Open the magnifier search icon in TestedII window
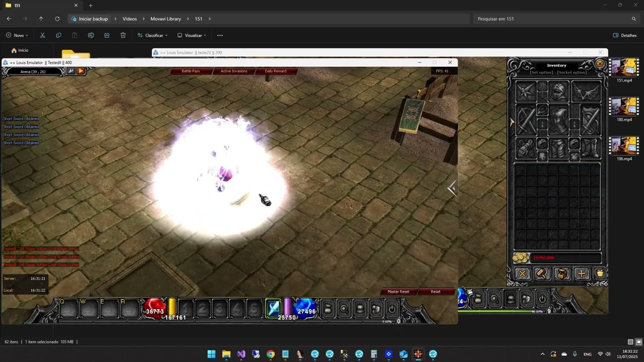This screenshot has width=644, height=362. click(x=344, y=309)
